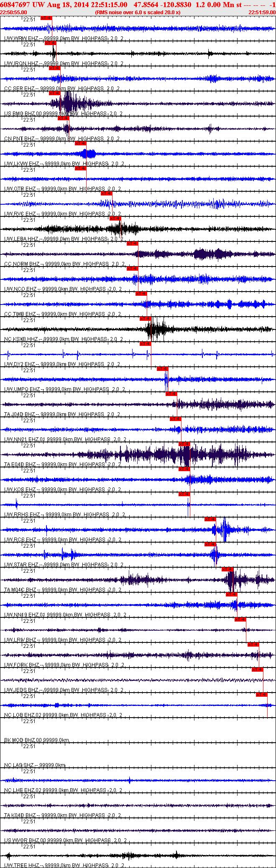The image size is (276, 868).
Task: Click the red pick on UW.DY2 trace
Action: click(145, 344)
